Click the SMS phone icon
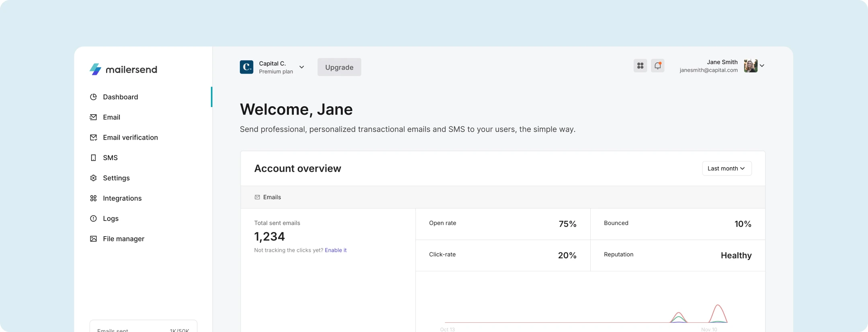Screen dimensions: 868x332 (x=93, y=158)
